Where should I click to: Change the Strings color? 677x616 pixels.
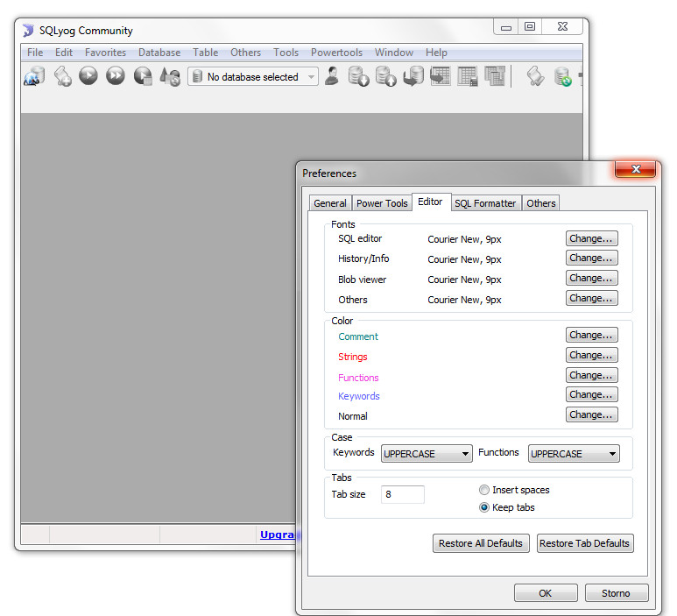[591, 355]
